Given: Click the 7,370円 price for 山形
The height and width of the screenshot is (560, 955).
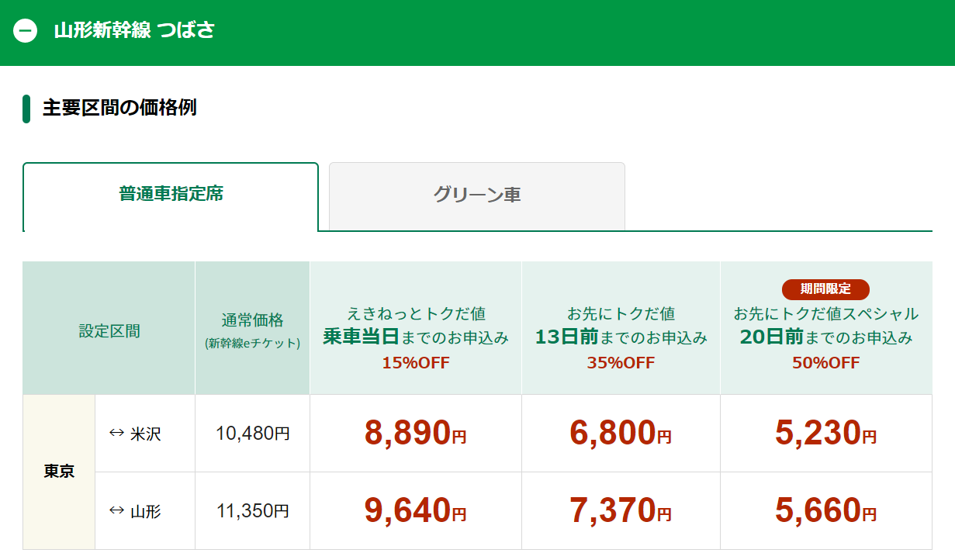Looking at the screenshot, I should point(621,510).
